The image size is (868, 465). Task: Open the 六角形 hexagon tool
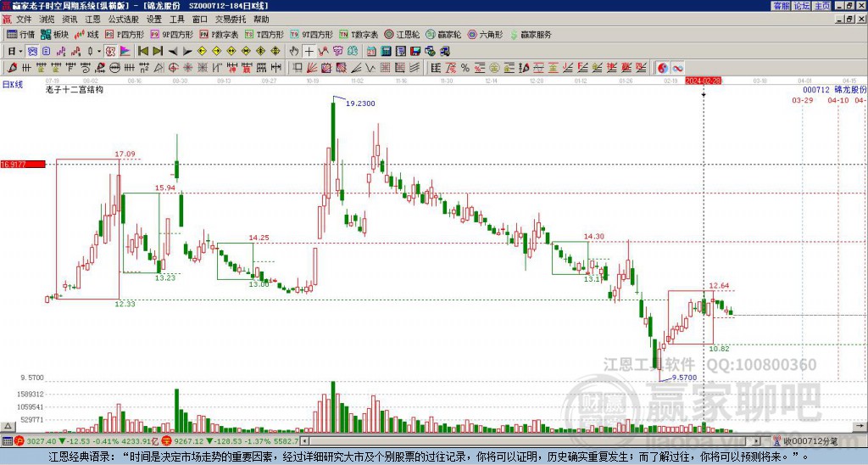pos(485,34)
